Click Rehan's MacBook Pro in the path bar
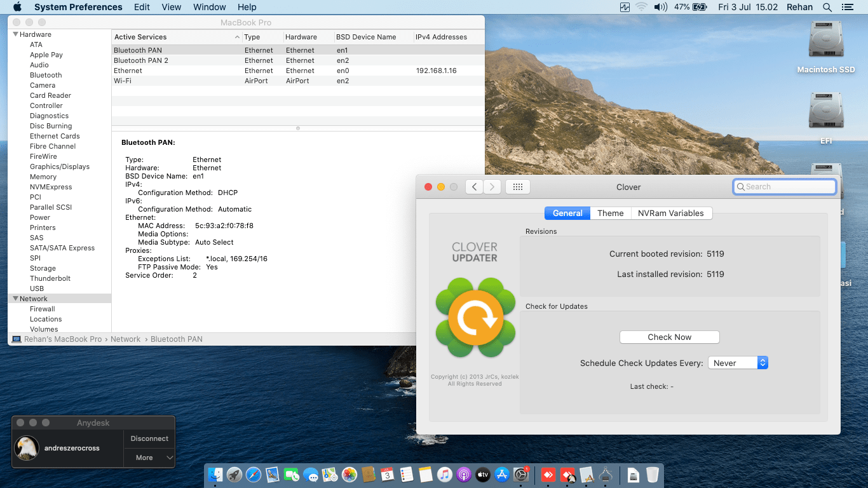The image size is (868, 488). point(57,339)
